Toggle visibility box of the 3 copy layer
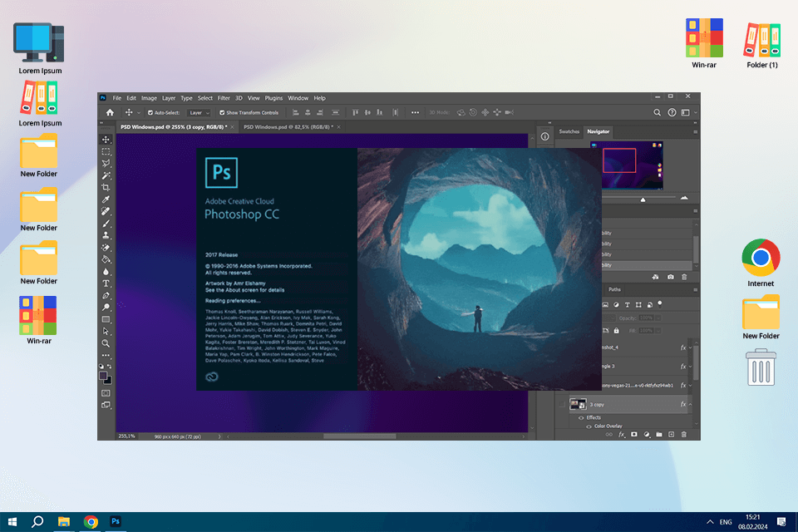The height and width of the screenshot is (532, 798). (x=561, y=405)
